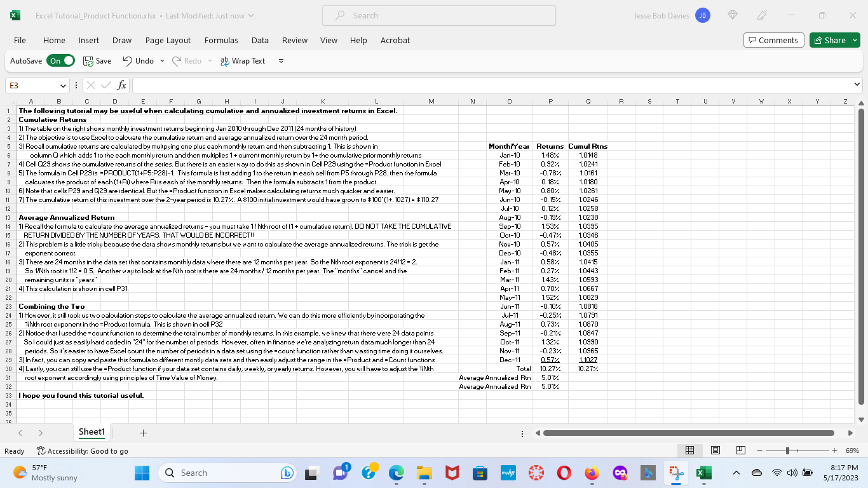Click Zoom In plus in status bar
Viewport: 868px width, 488px height.
pyautogui.click(x=834, y=451)
